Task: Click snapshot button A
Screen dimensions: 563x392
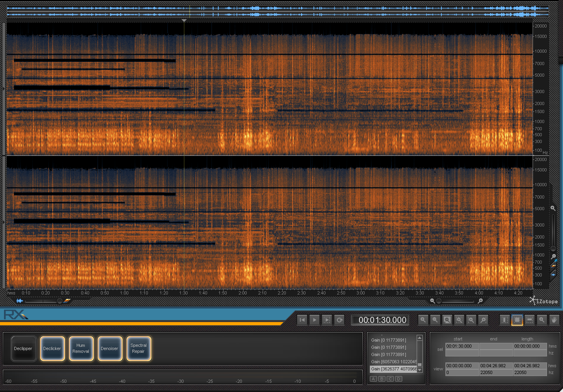Action: click(373, 379)
